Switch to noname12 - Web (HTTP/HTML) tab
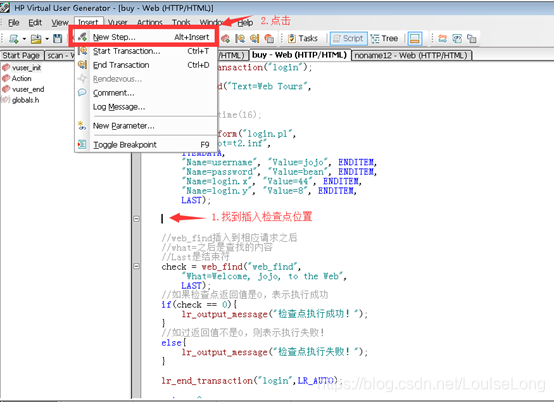This screenshot has height=402, width=554. coord(411,55)
